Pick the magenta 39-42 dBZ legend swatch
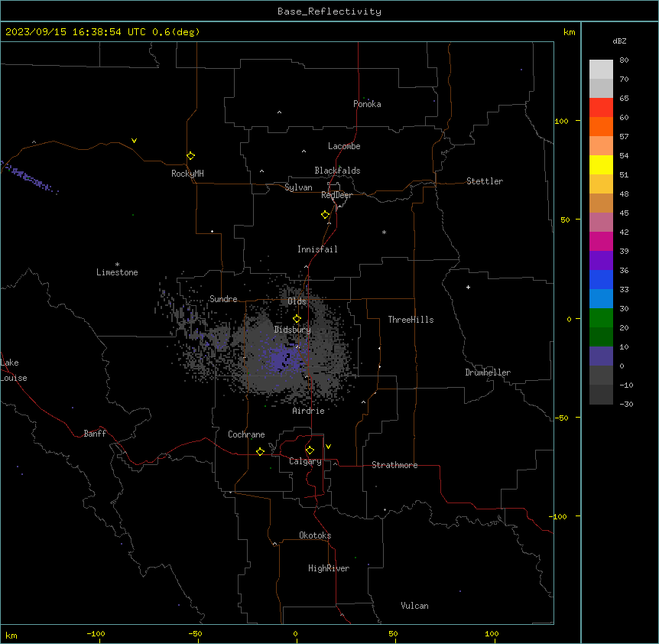The height and width of the screenshot is (644, 659). (601, 241)
